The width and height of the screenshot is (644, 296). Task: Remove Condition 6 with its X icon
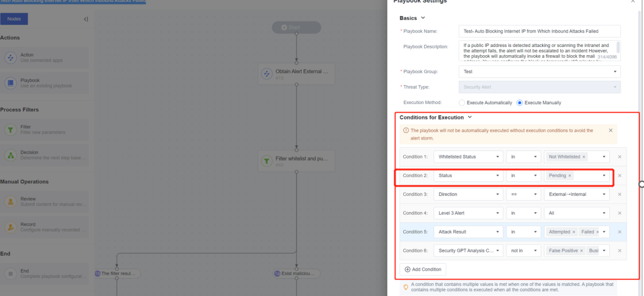(x=620, y=250)
